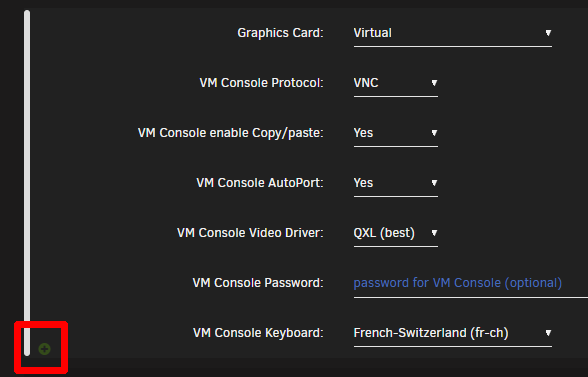Click the VM Console AutoPort label
This screenshot has height=377, width=588.
260,183
